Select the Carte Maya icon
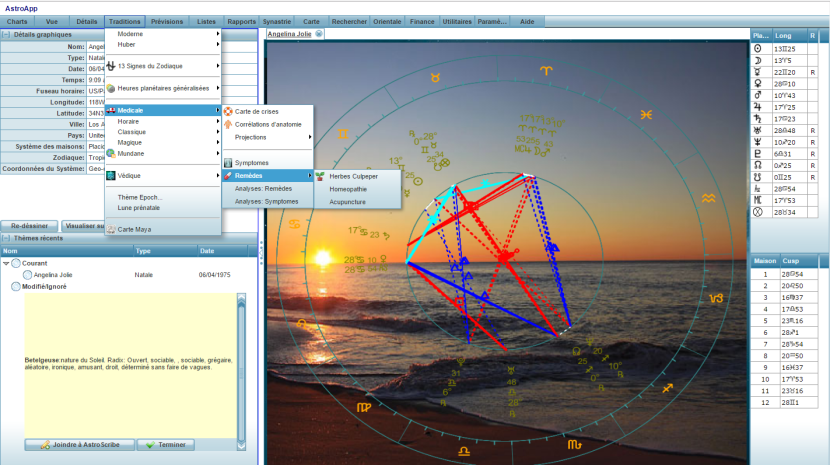Screen dimensions: 830x472 point(111,229)
